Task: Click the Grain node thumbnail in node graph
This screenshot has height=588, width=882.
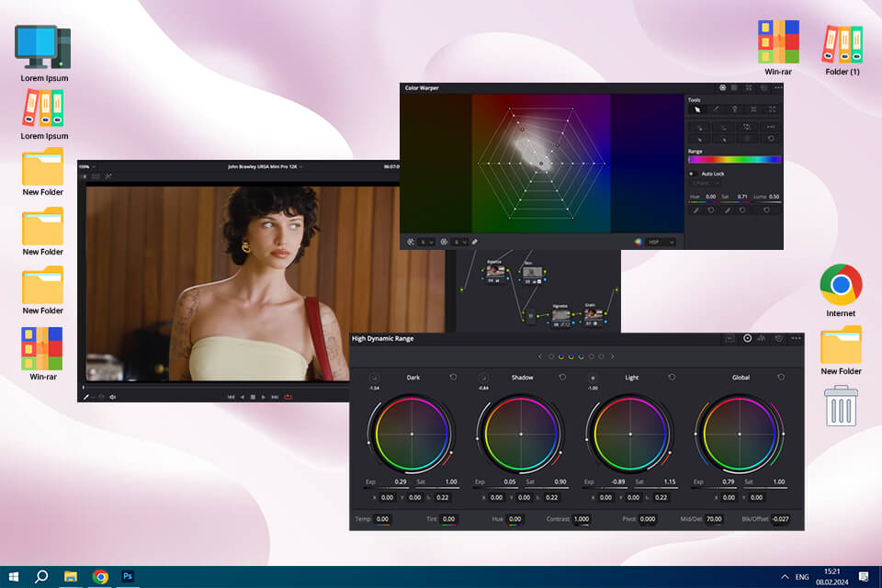Action: (593, 314)
